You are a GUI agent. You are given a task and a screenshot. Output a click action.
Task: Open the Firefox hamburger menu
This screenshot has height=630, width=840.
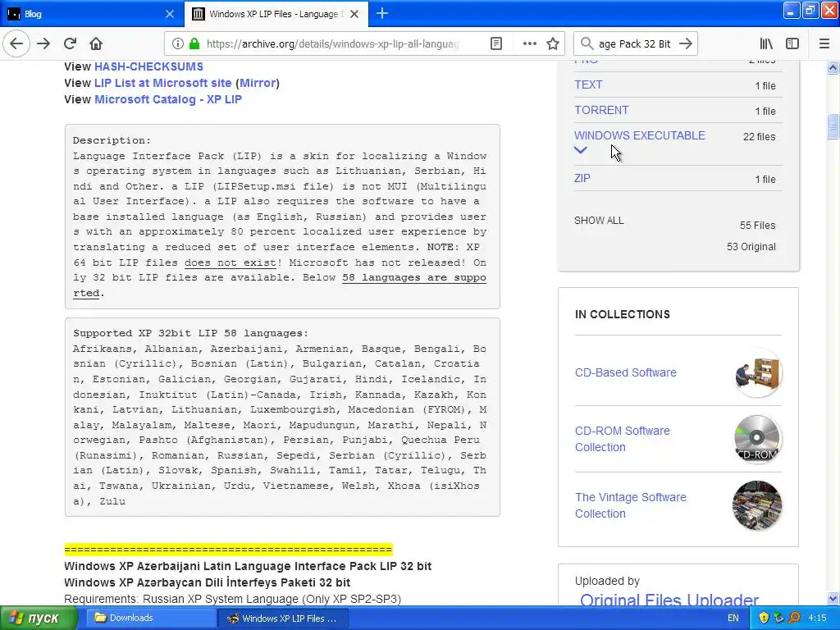824,44
